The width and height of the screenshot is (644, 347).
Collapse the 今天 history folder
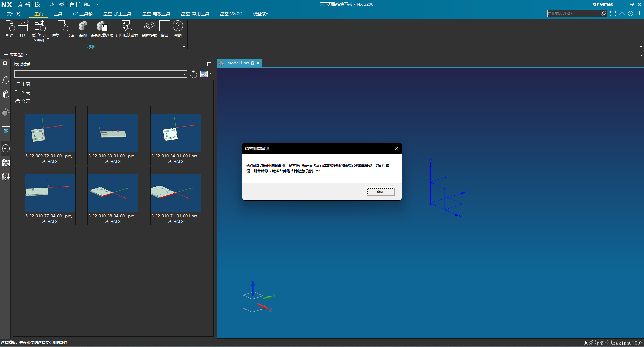coord(22,101)
